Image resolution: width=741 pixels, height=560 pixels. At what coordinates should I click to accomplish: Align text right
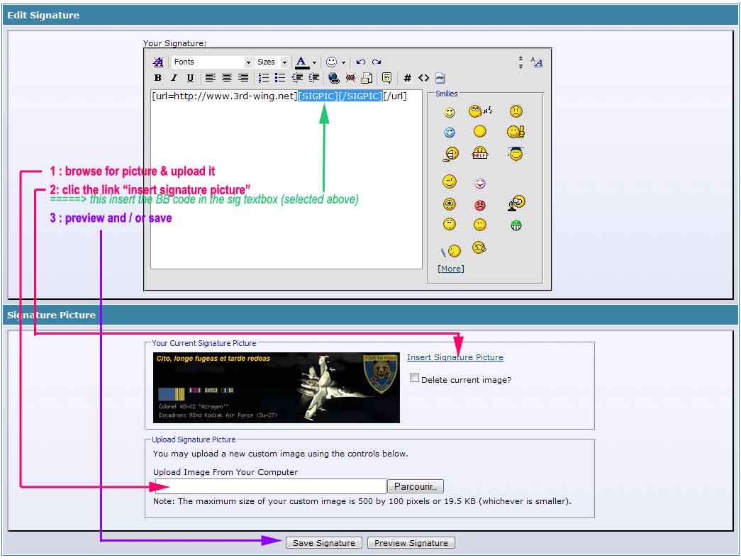243,78
